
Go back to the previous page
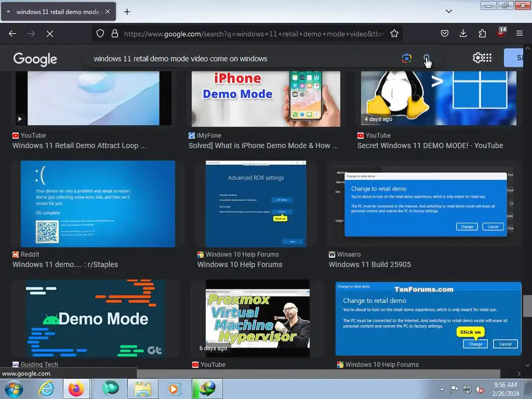[12, 34]
